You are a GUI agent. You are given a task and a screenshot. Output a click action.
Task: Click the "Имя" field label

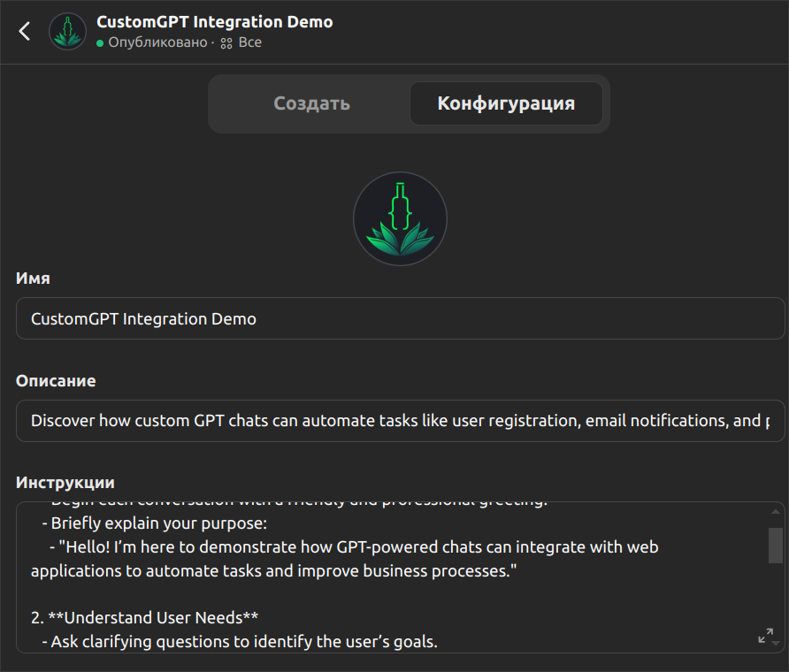[x=33, y=279]
